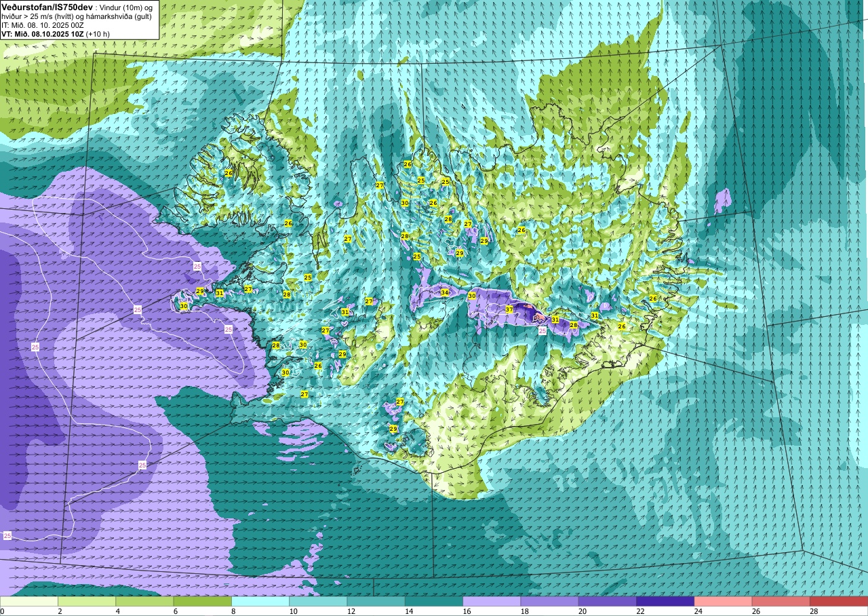Screen dimensions: 868x616
Task: Click the 10–12 m/s legend color swatch
Action: click(318, 601)
